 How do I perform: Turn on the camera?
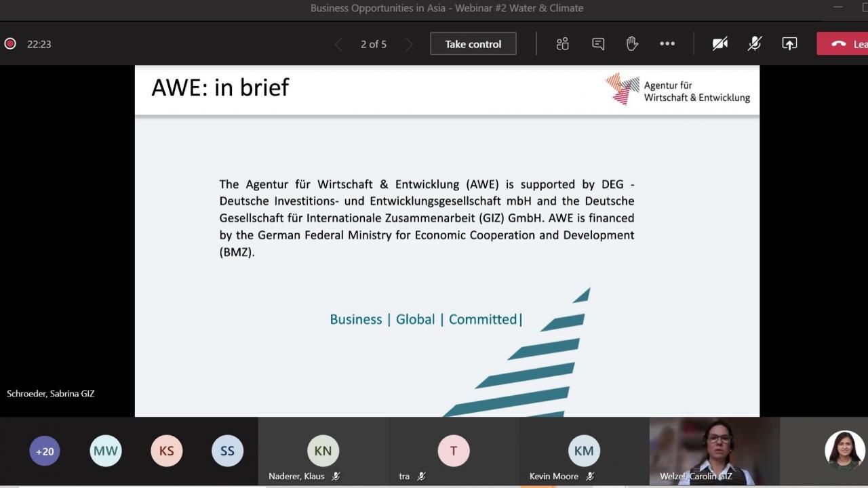(720, 44)
